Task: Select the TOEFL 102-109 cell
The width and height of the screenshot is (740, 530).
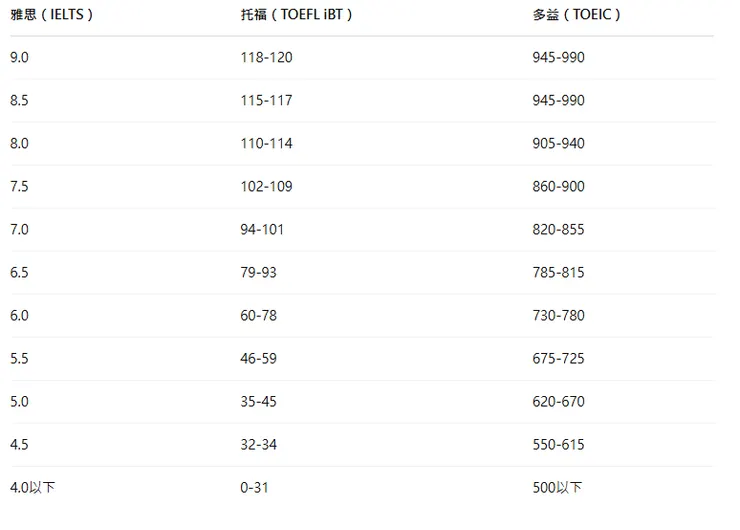Action: click(266, 187)
